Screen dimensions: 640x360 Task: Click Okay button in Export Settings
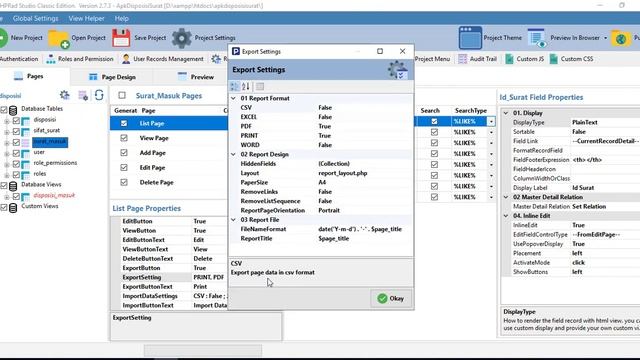[x=391, y=298]
